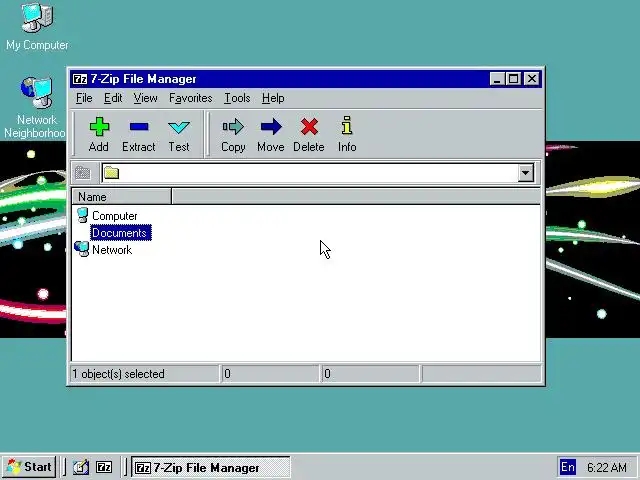Click the Start button
Screen dimensions: 640x480
(x=29, y=467)
